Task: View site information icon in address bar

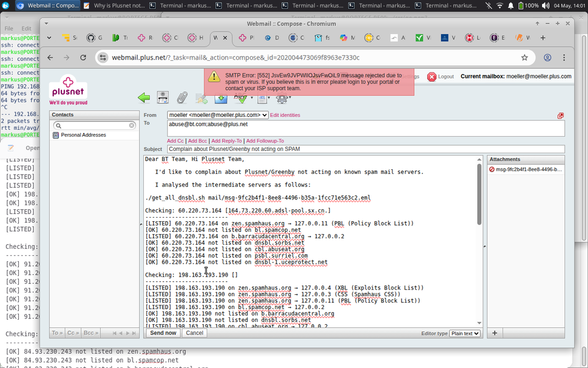Action: point(103,57)
